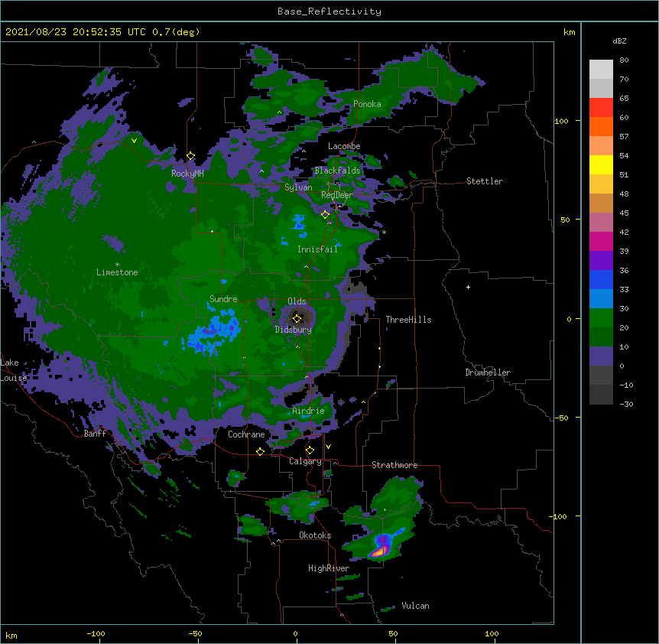Click the light gray 70-80 dBZ legend swatch
This screenshot has height=644, width=659.
tap(601, 69)
